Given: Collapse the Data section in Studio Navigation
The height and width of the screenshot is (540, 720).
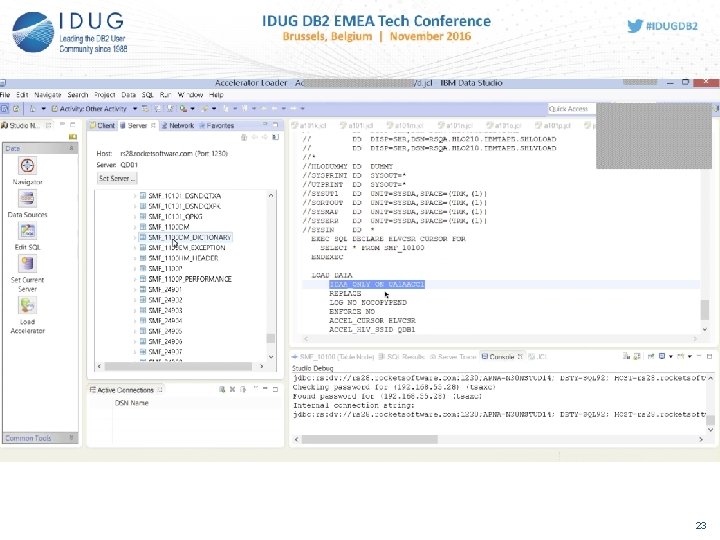Looking at the screenshot, I should point(71,148).
